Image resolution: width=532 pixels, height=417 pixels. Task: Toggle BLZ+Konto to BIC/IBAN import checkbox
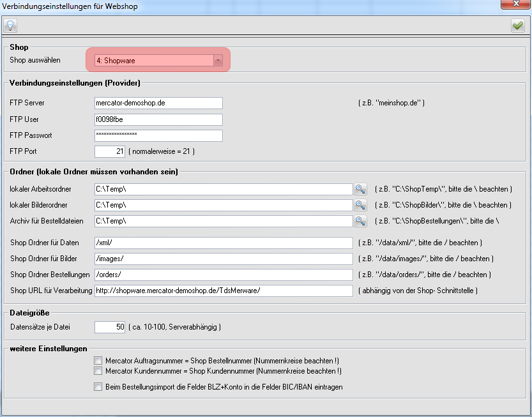pos(98,387)
